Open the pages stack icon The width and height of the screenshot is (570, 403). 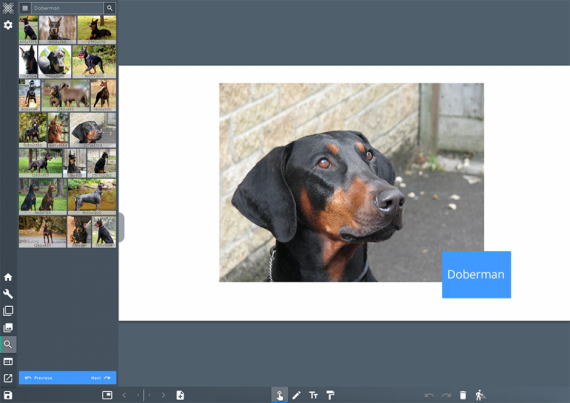pos(8,311)
